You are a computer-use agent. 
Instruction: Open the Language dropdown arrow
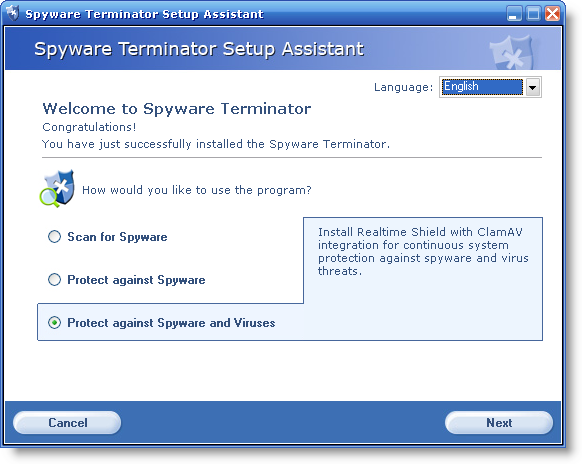533,87
